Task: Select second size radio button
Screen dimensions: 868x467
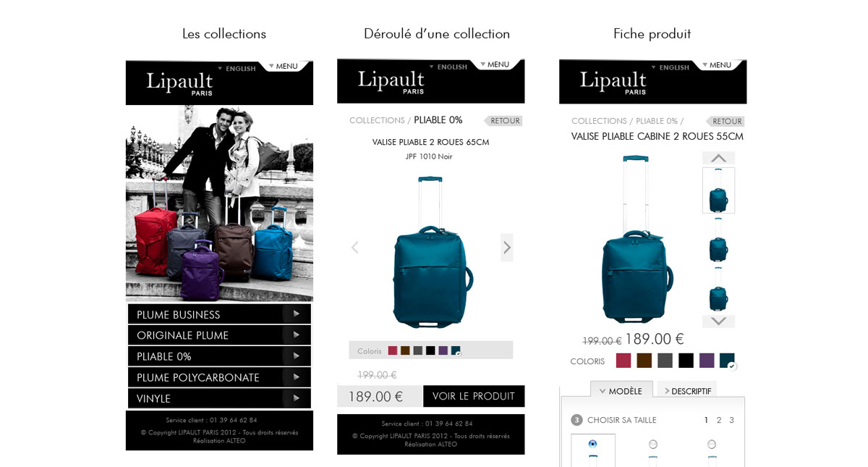Action: click(653, 444)
